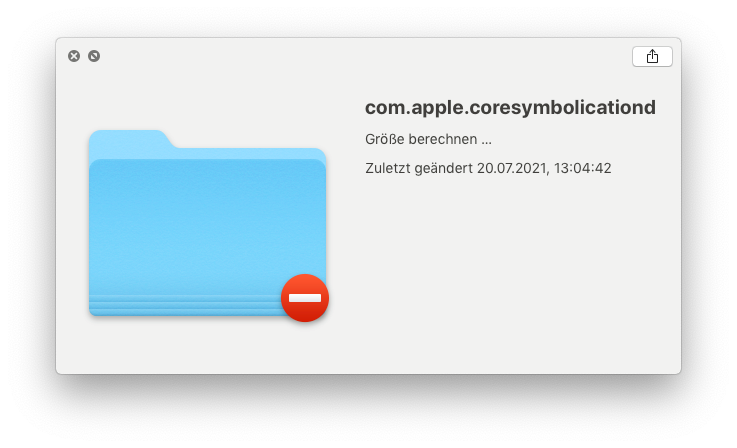Click the upward arrow in share button
This screenshot has width=737, height=448.
click(x=652, y=56)
